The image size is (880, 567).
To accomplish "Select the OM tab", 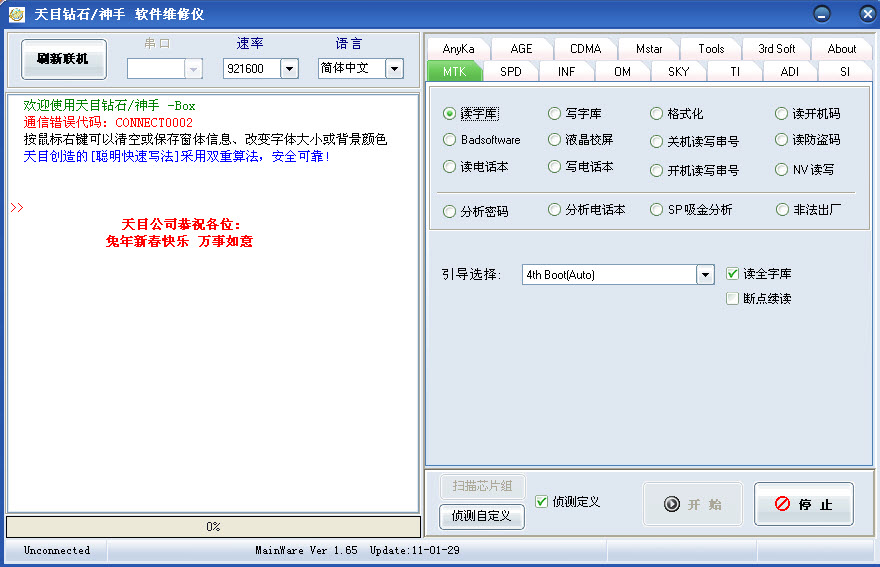I will coord(622,71).
